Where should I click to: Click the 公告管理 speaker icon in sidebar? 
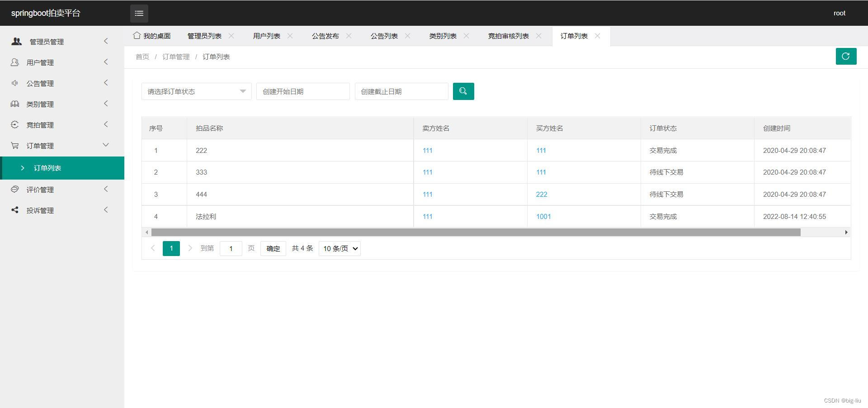coord(15,83)
